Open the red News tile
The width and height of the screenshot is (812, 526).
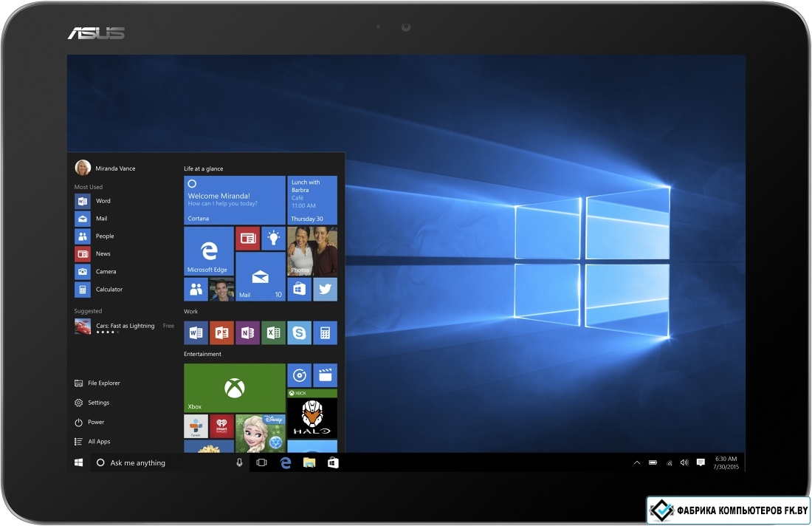click(247, 239)
